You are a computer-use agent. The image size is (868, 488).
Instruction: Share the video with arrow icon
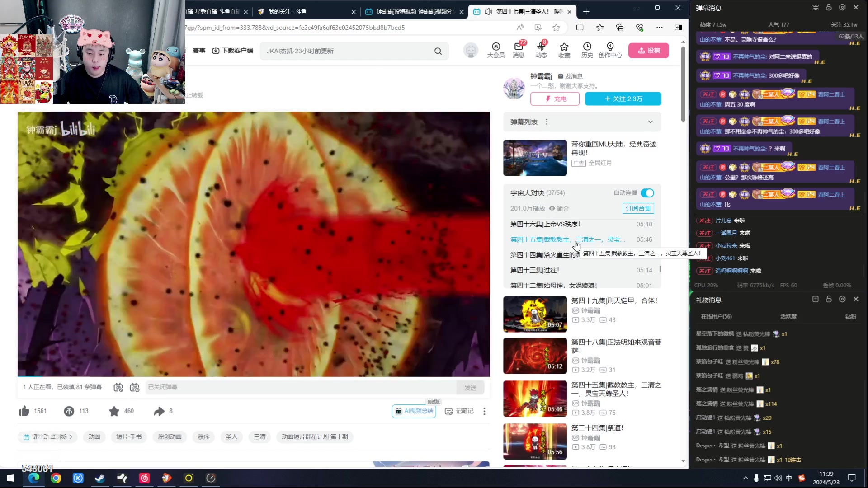click(159, 411)
